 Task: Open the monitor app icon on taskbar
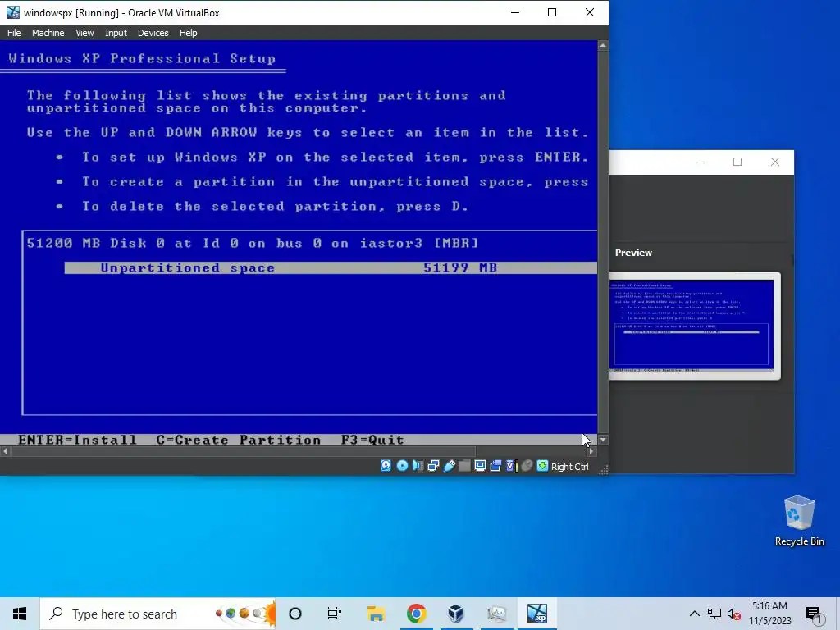click(496, 614)
